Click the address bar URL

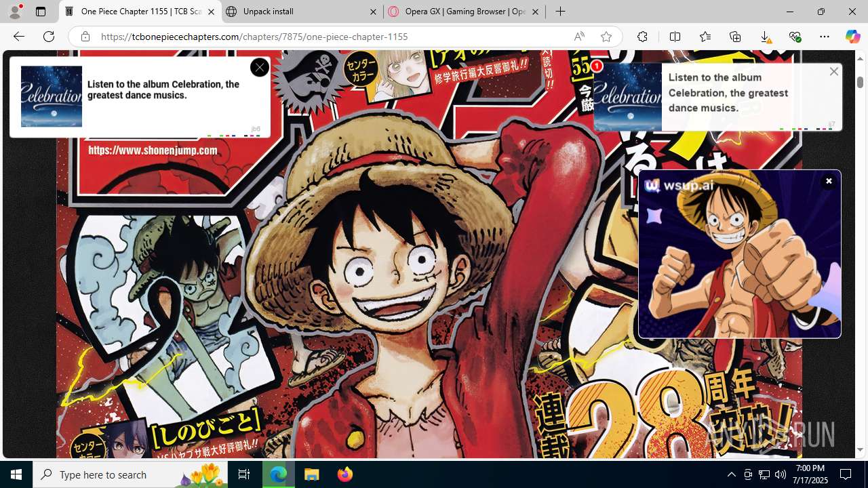(254, 37)
